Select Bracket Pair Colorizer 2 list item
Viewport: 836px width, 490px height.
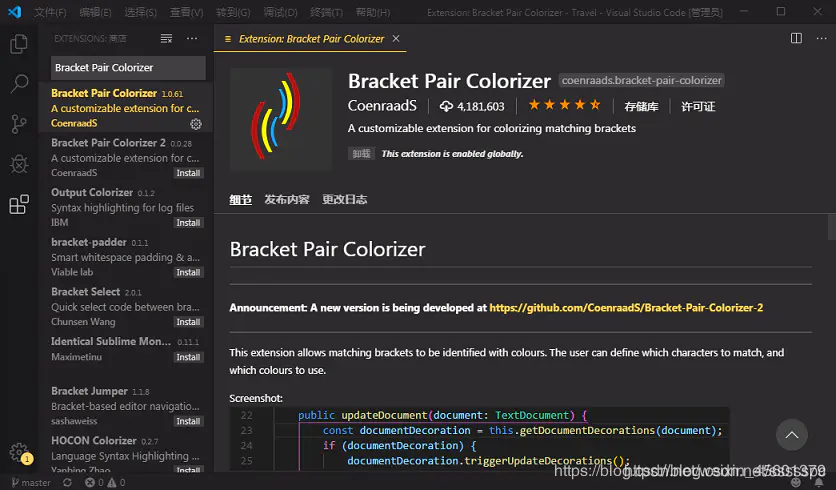pos(126,157)
